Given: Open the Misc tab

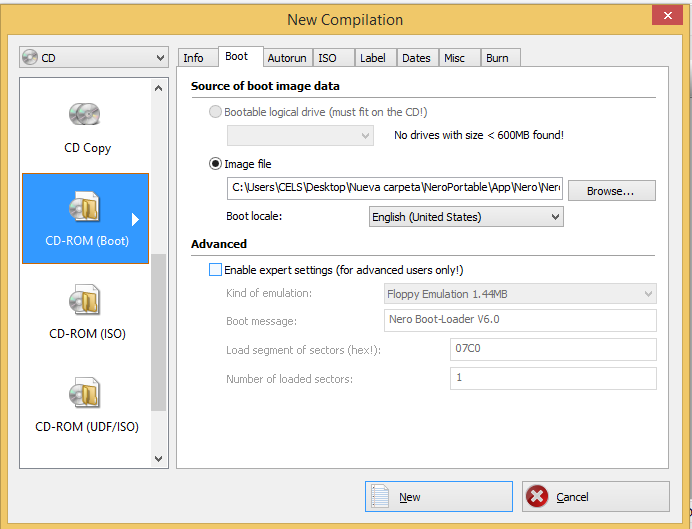Looking at the screenshot, I should coord(459,58).
